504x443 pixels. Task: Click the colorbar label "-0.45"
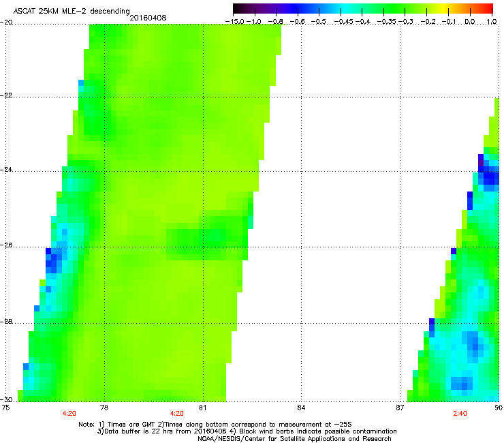tap(344, 22)
